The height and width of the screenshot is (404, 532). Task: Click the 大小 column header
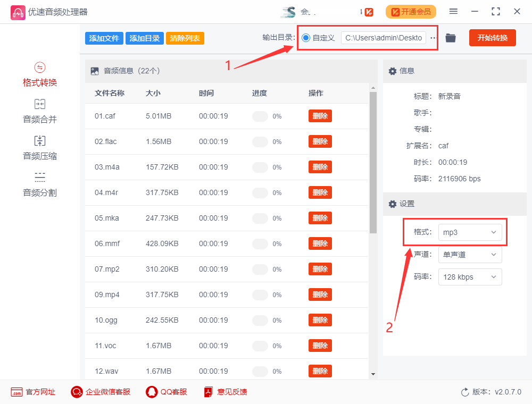(x=153, y=93)
